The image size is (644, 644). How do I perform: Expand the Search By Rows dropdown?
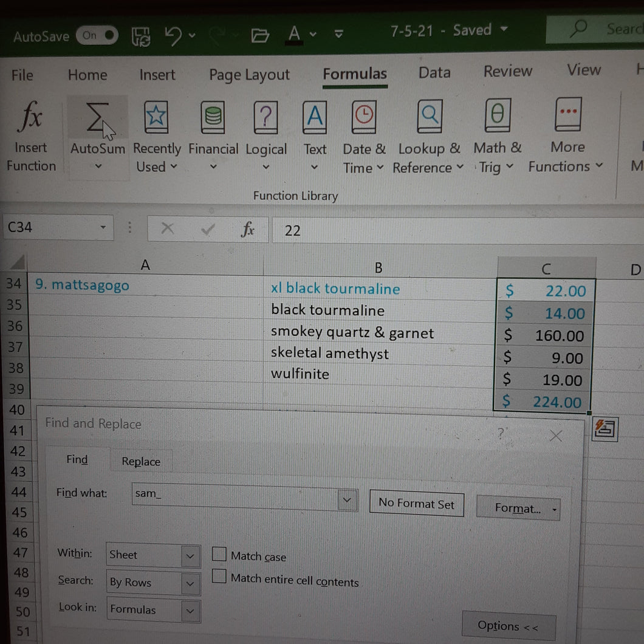(x=190, y=583)
